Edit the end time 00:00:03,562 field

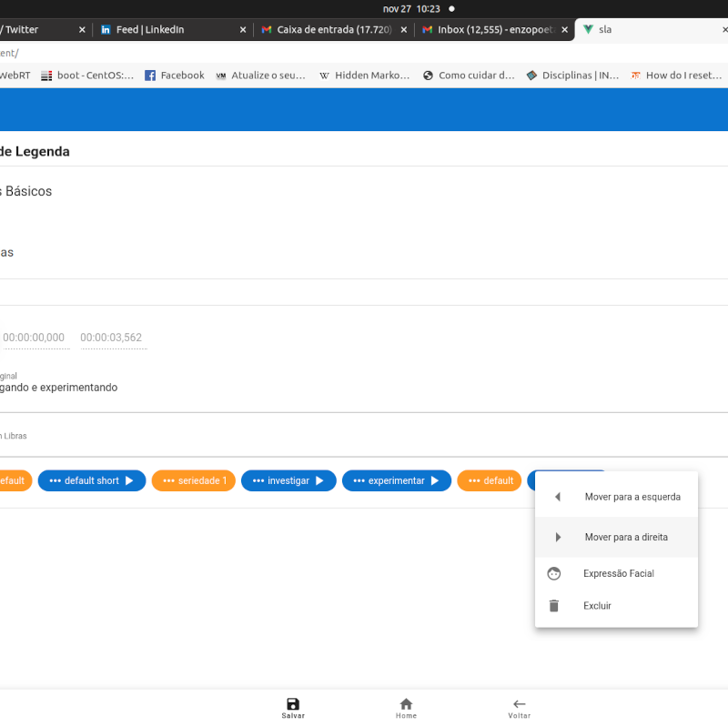(111, 338)
